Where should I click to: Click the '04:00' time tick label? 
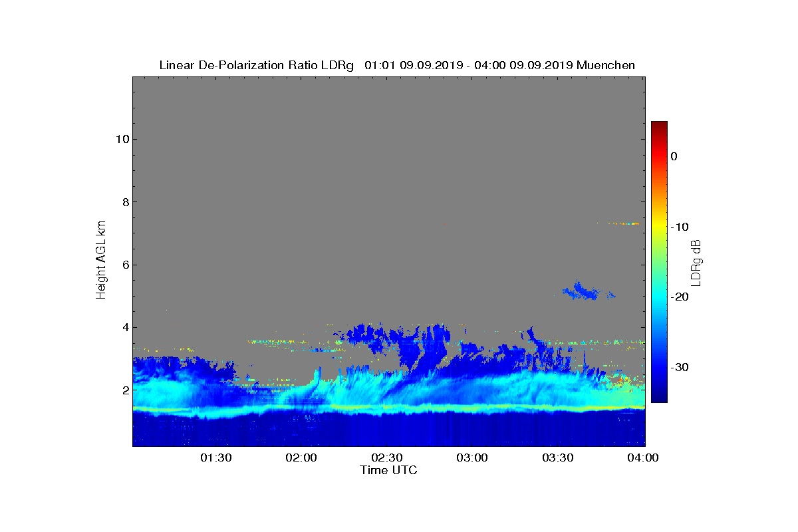[x=644, y=458]
